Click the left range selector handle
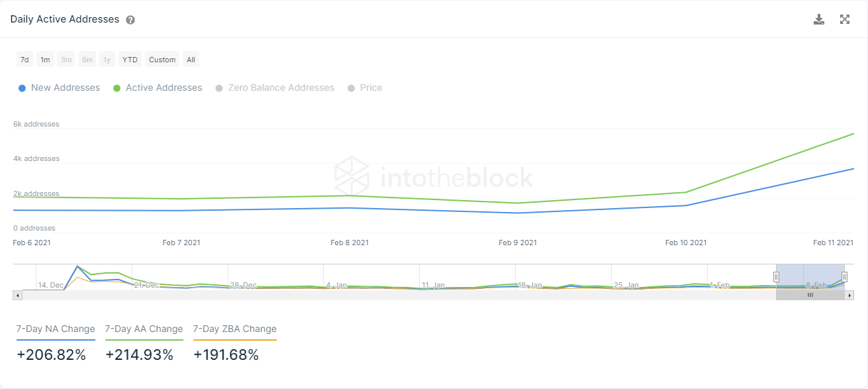Image resolution: width=868 pixels, height=389 pixels. (776, 277)
